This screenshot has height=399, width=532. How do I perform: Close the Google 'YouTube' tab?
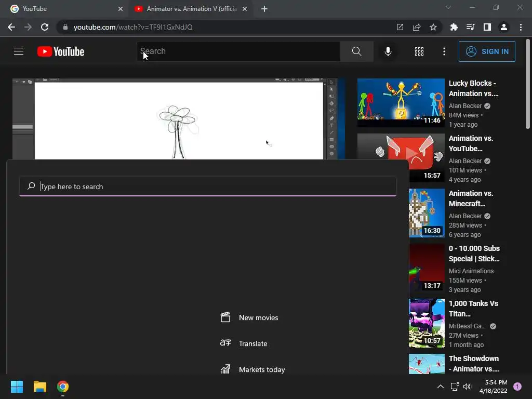point(121,9)
